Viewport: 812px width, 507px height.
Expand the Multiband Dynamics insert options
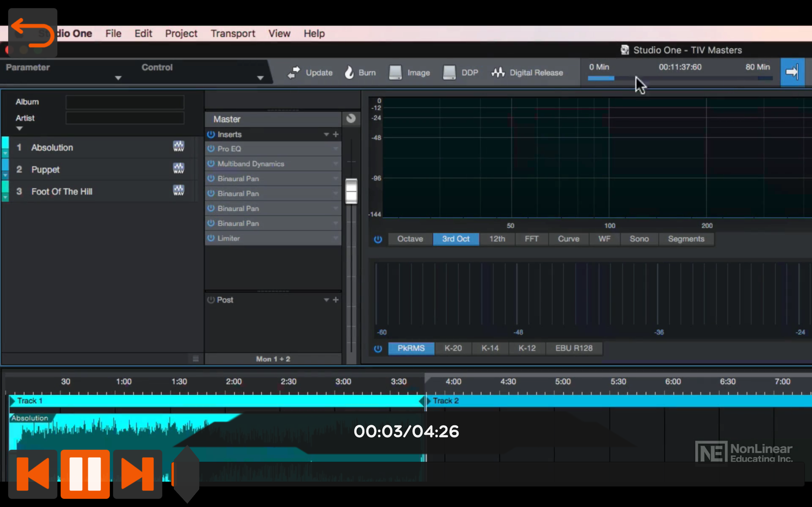335,164
